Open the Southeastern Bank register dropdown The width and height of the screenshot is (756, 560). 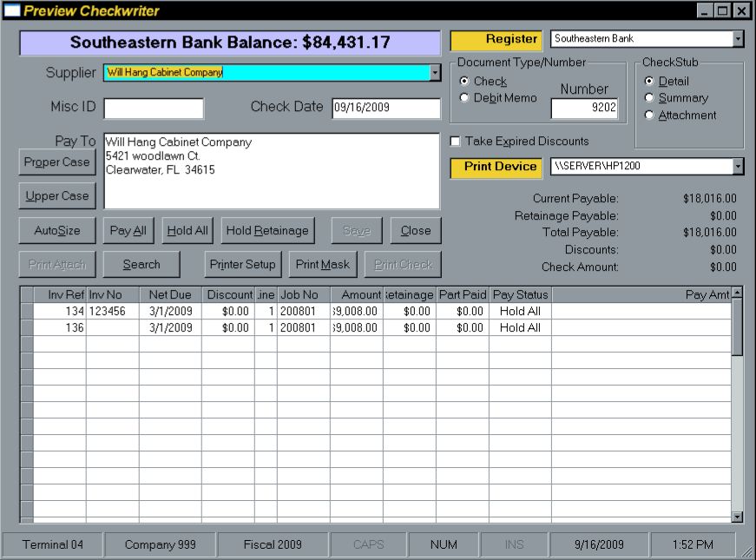tap(738, 38)
